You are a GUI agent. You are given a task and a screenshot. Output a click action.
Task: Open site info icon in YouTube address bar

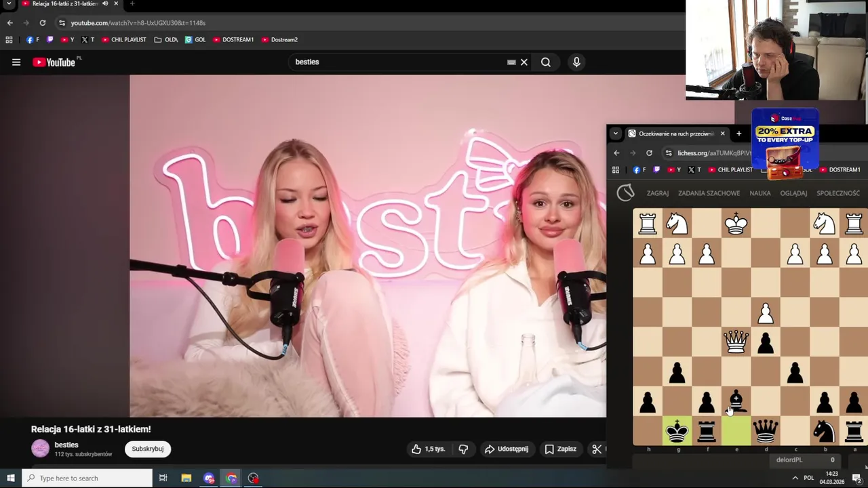point(62,23)
